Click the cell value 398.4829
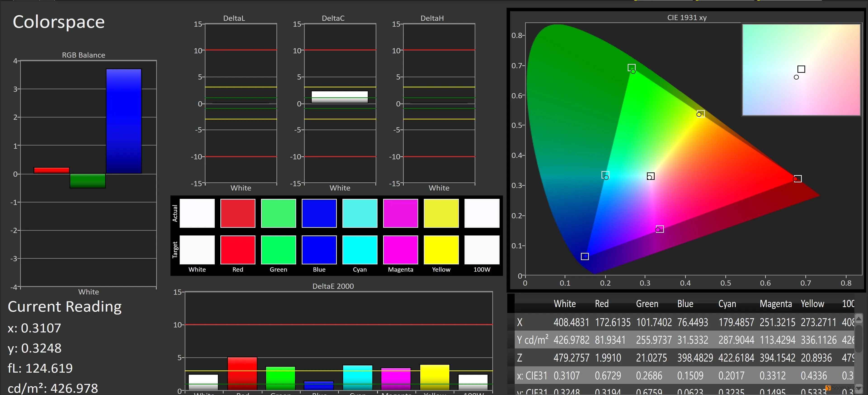 [695, 358]
